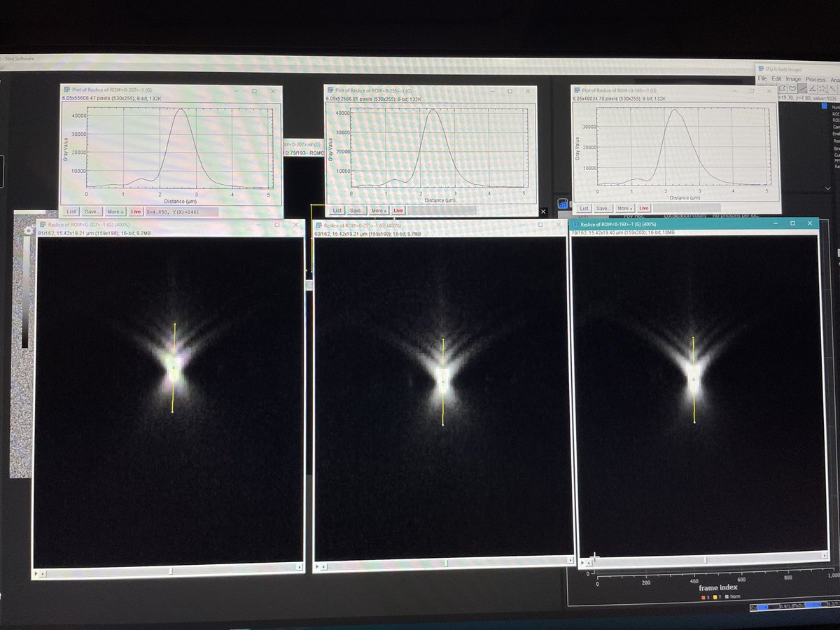Maximize the Reslice <0-193> image window
This screenshot has height=630, width=840.
(792, 223)
